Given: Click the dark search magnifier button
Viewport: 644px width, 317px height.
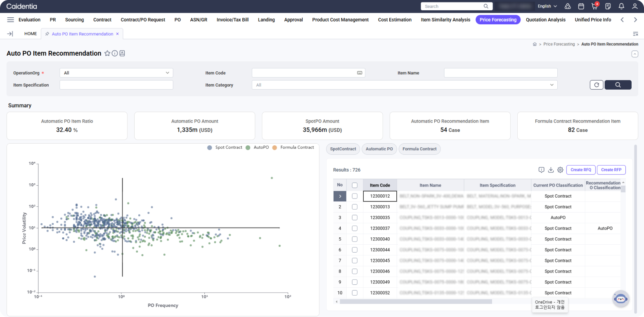Looking at the screenshot, I should (618, 85).
